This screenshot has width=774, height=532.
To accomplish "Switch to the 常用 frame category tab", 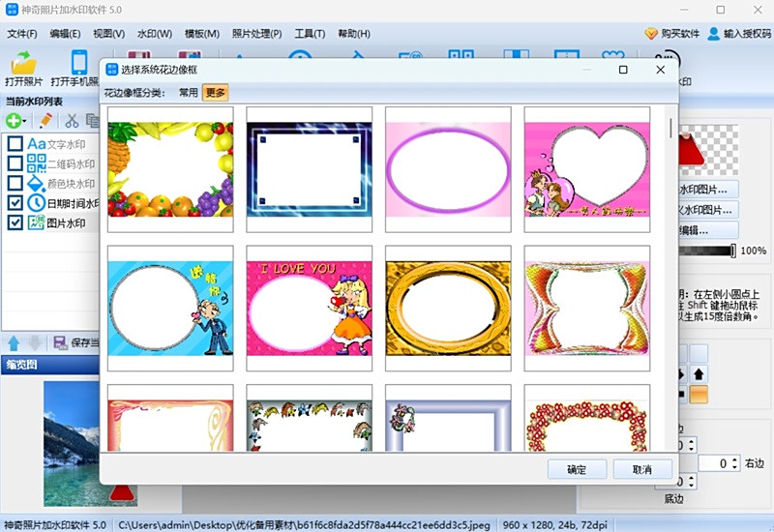I will point(188,93).
